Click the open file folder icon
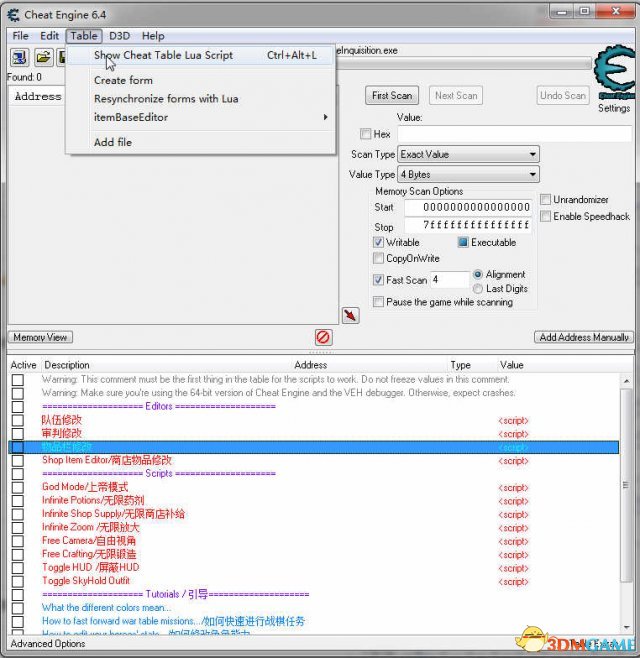The image size is (640, 658). pyautogui.click(x=43, y=57)
